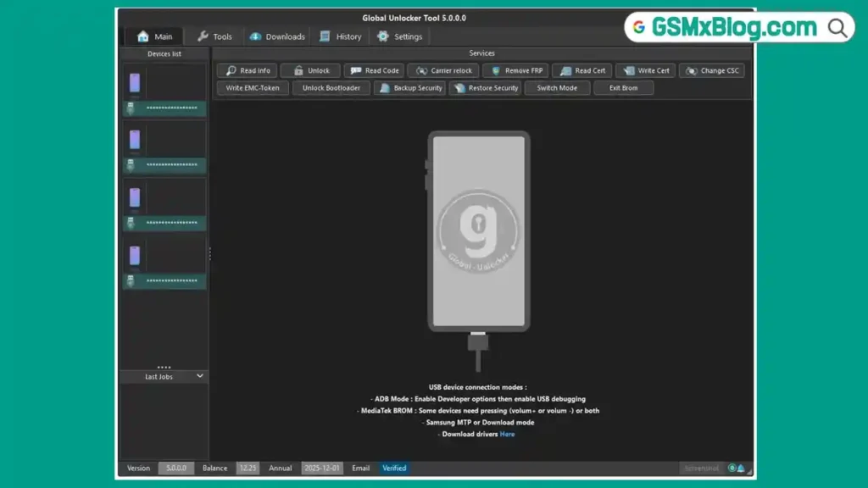The height and width of the screenshot is (488, 868).
Task: Open the Downloads tab
Action: (x=277, y=36)
